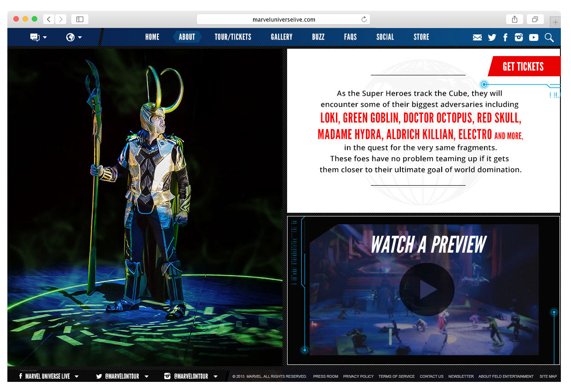Play the preview video
This screenshot has width=571, height=392.
(427, 290)
